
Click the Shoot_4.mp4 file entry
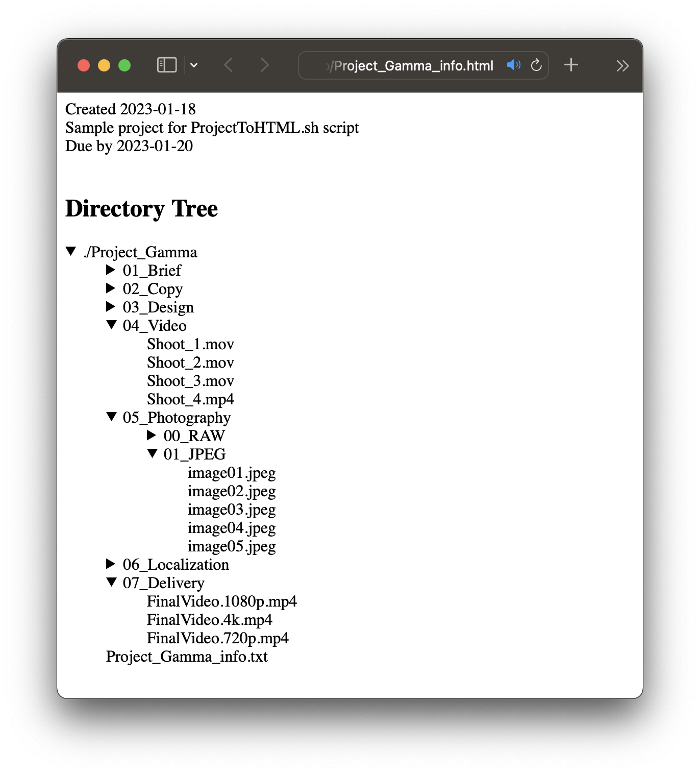pos(190,399)
